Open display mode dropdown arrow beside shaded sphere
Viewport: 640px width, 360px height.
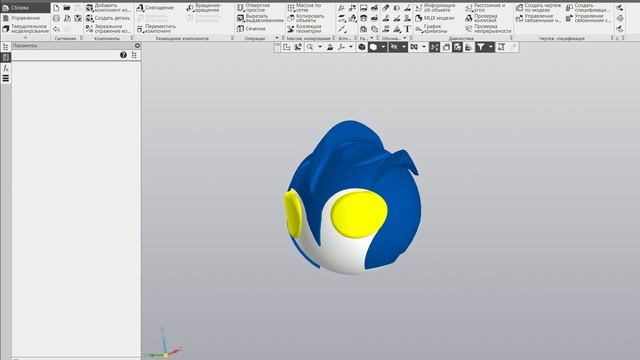[x=383, y=47]
